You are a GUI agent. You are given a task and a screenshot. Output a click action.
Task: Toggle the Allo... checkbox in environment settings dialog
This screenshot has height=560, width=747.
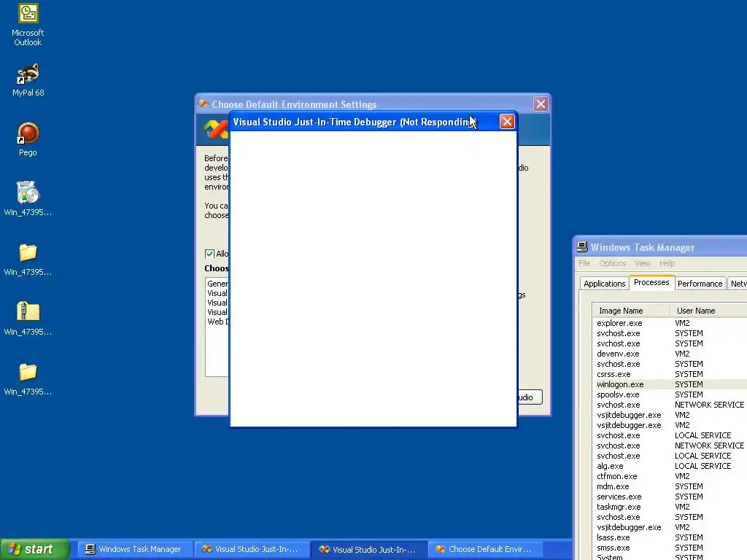point(209,254)
